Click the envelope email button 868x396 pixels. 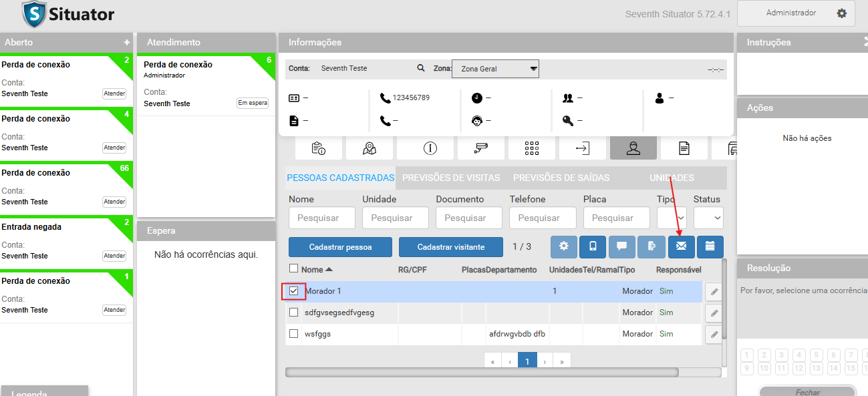click(x=681, y=246)
